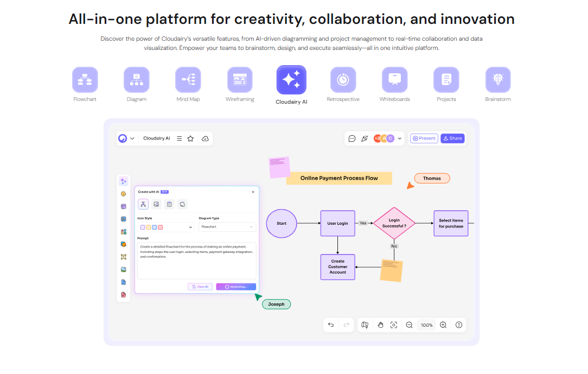This screenshot has height=374, width=588.
Task: Open the shapes library in sidebar
Action: 123,232
